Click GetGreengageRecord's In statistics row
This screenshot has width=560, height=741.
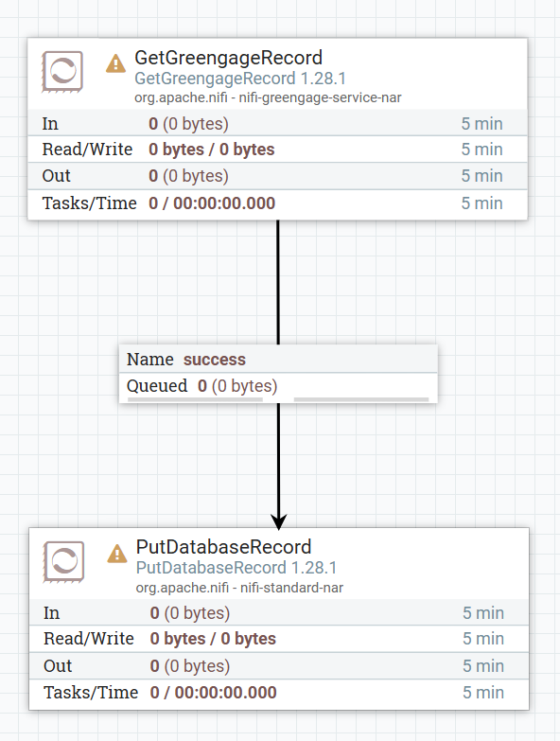278,123
